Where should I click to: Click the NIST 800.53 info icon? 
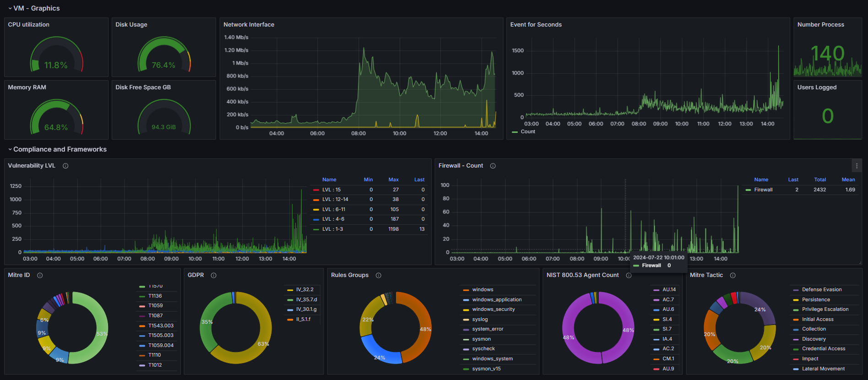click(629, 275)
